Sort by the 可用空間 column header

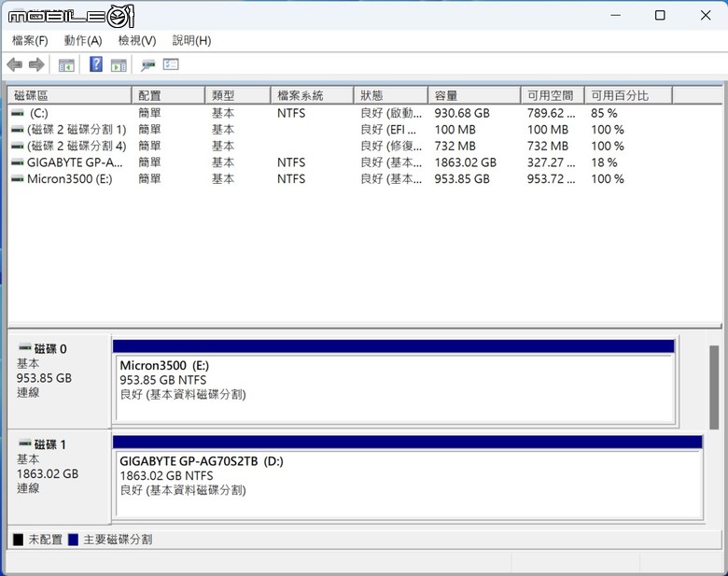[553, 95]
